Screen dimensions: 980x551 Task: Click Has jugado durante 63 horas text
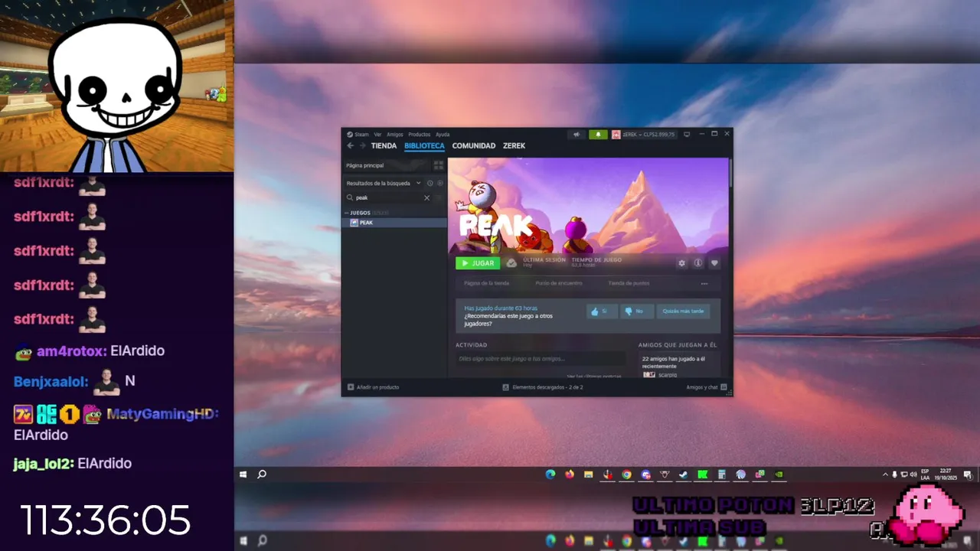click(x=501, y=308)
